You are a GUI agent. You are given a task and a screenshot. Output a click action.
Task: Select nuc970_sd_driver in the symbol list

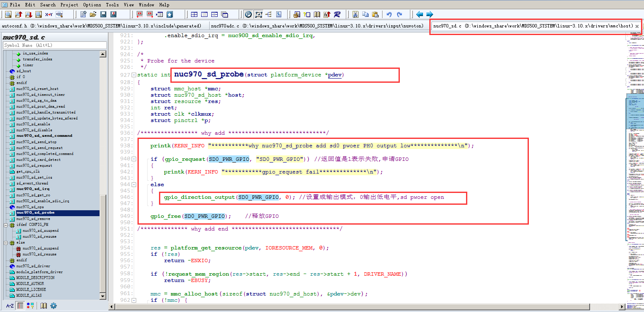33,266
